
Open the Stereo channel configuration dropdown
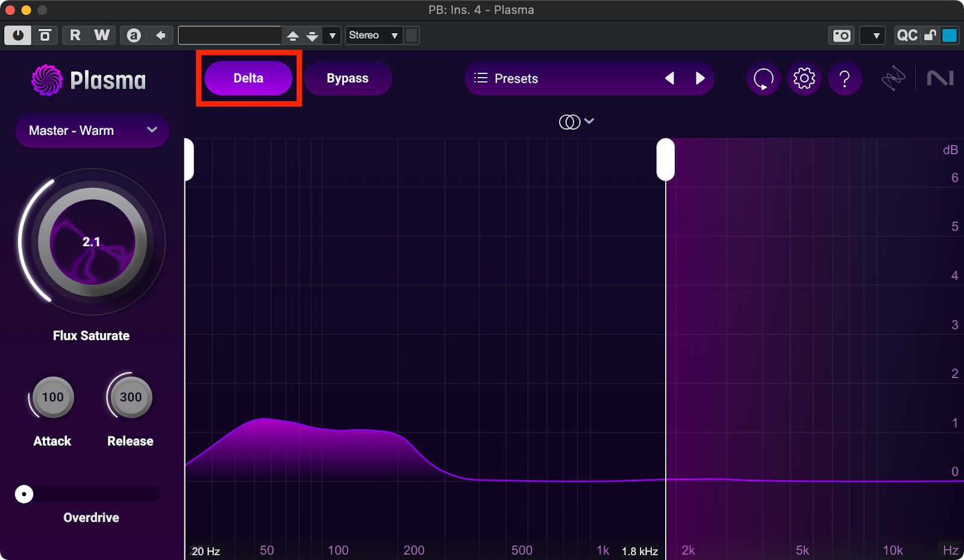(x=374, y=36)
